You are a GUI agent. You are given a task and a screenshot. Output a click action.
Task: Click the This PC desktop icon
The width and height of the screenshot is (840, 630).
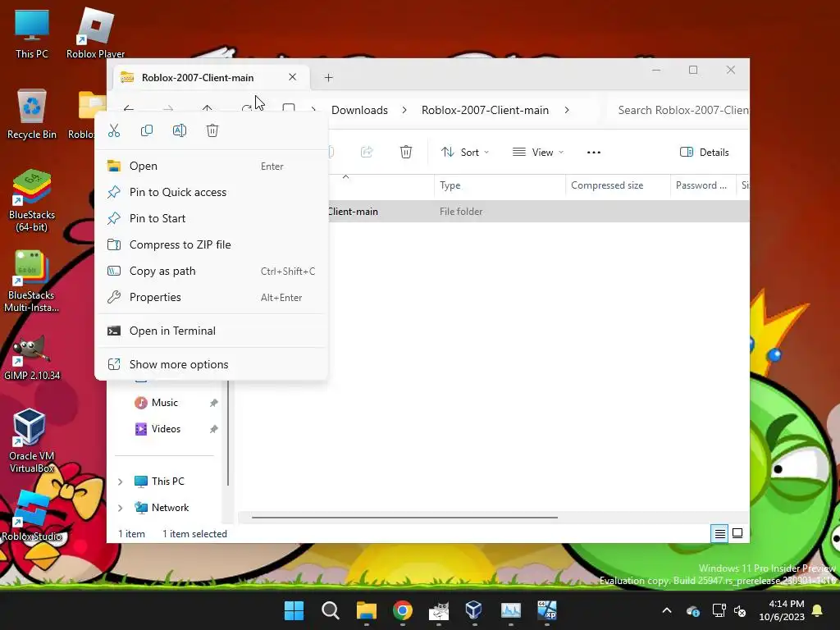[x=32, y=33]
